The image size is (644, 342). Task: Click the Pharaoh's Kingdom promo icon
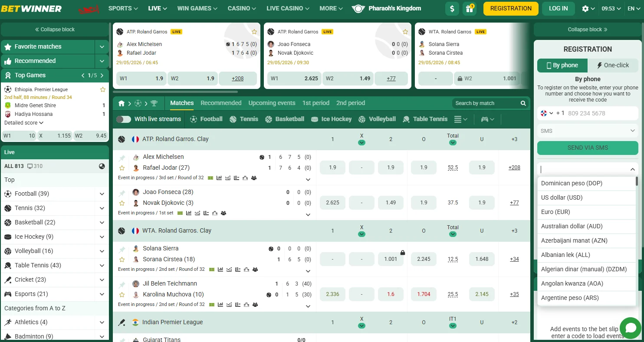[358, 8]
